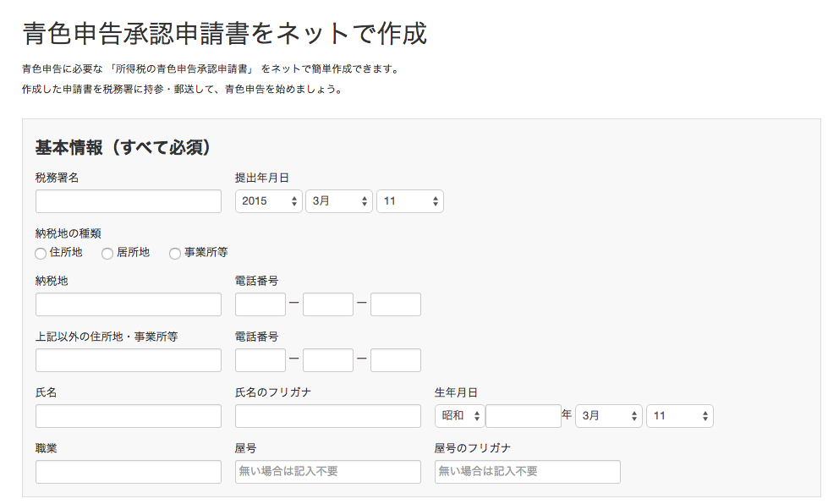Open the 生年月日 day dropdown
Image resolution: width=839 pixels, height=504 pixels.
(679, 416)
